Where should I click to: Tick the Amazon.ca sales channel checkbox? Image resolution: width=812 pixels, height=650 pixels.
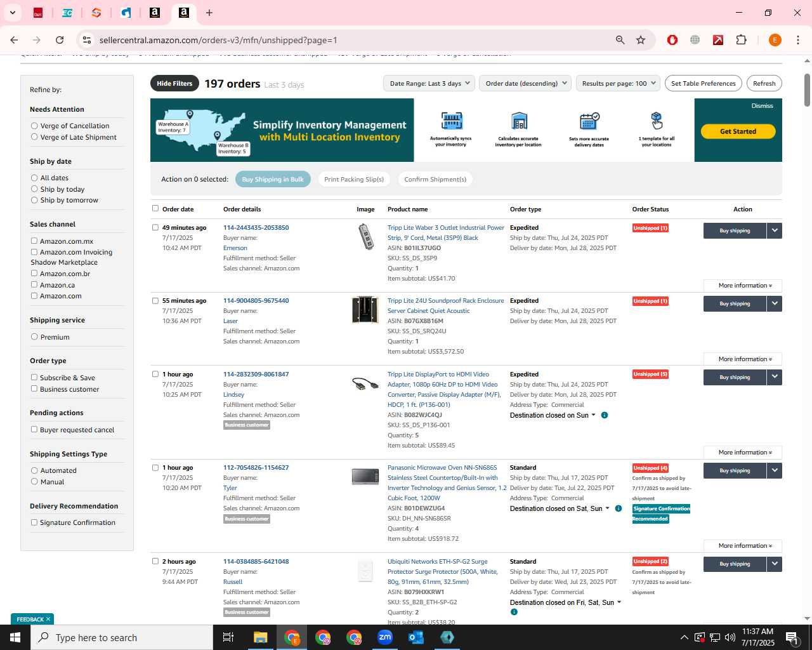tap(34, 285)
